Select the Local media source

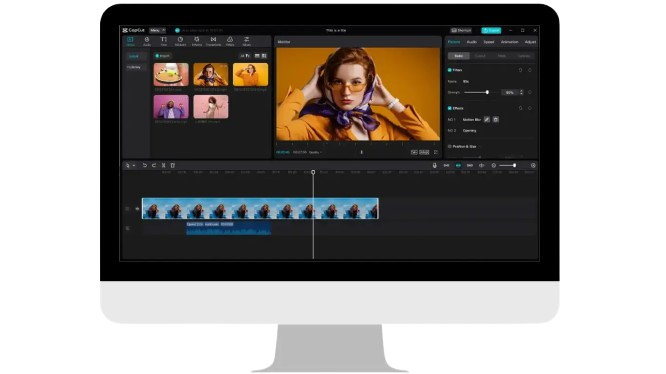pyautogui.click(x=134, y=56)
